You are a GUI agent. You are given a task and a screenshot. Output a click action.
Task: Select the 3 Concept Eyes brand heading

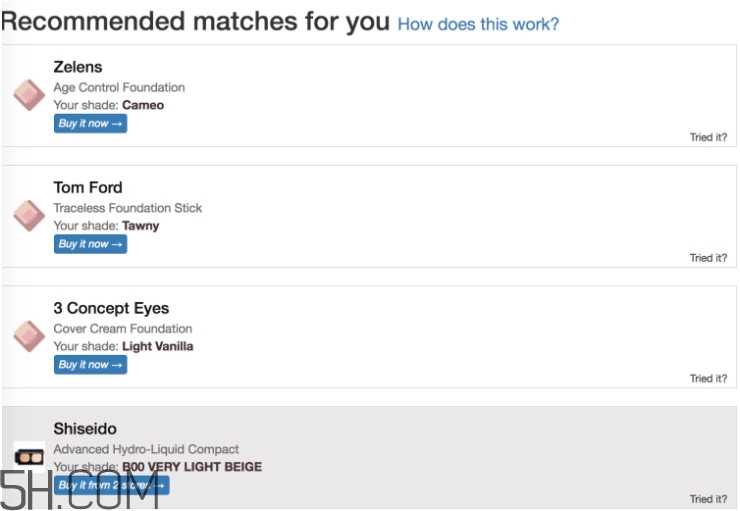pyautogui.click(x=111, y=308)
